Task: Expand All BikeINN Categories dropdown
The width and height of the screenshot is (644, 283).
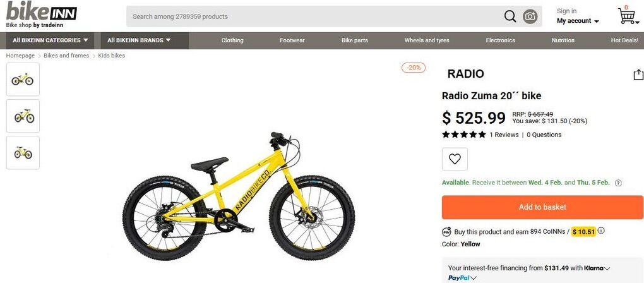Action: [x=50, y=40]
